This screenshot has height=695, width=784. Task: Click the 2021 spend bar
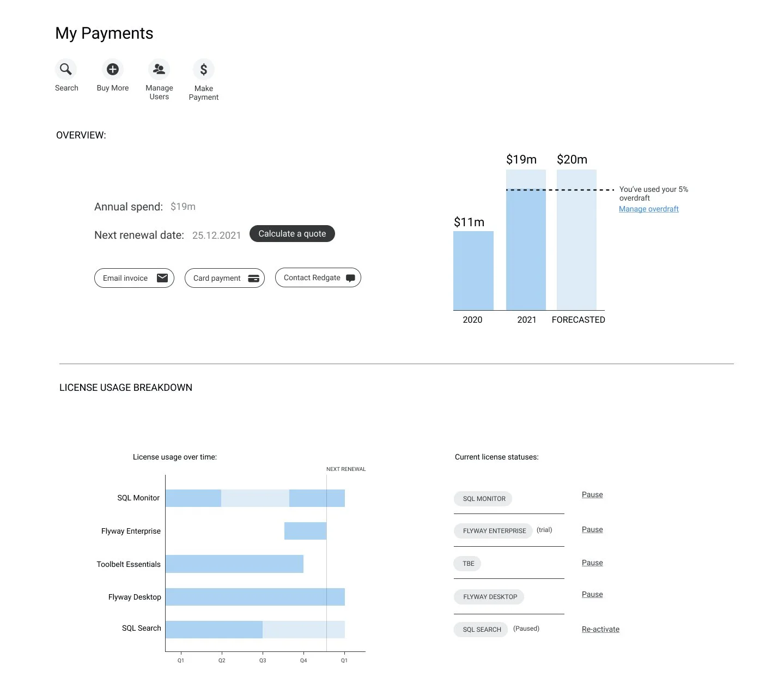[526, 240]
